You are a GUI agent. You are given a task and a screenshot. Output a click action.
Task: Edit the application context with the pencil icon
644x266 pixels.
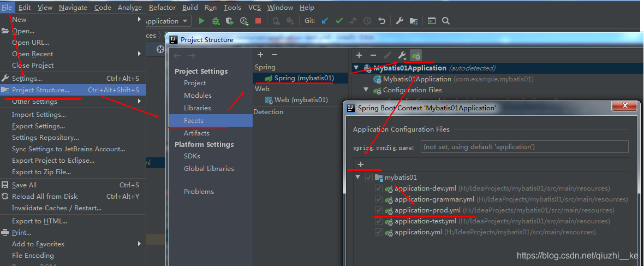pos(387,55)
